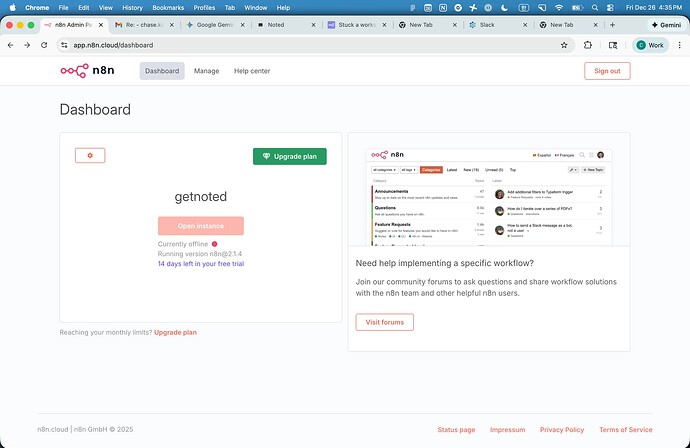Close the Google Gemini tab
Viewport: 690px width, 448px height.
coord(242,25)
